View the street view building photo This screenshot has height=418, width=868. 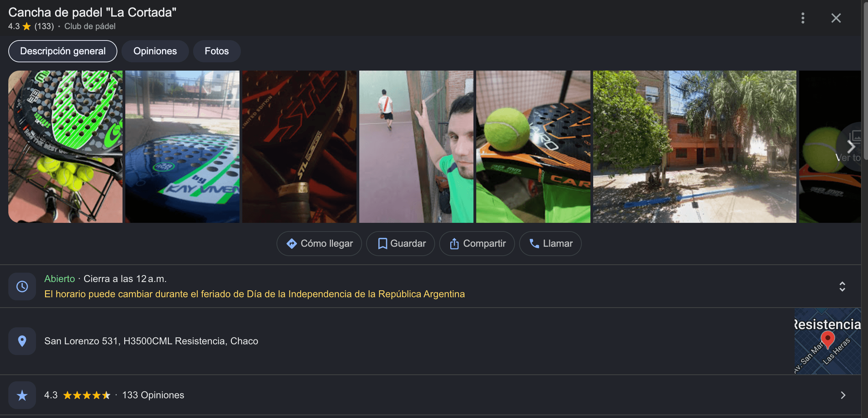pyautogui.click(x=695, y=147)
